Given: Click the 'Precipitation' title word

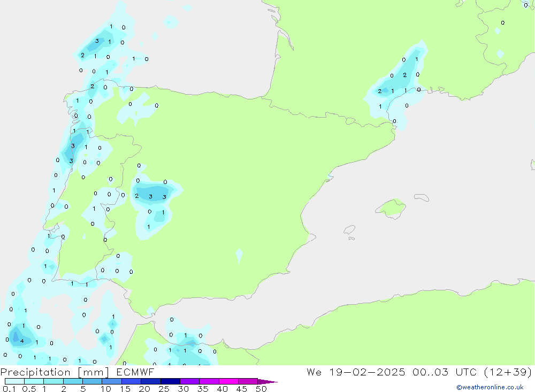Looking at the screenshot, I should (35, 372).
